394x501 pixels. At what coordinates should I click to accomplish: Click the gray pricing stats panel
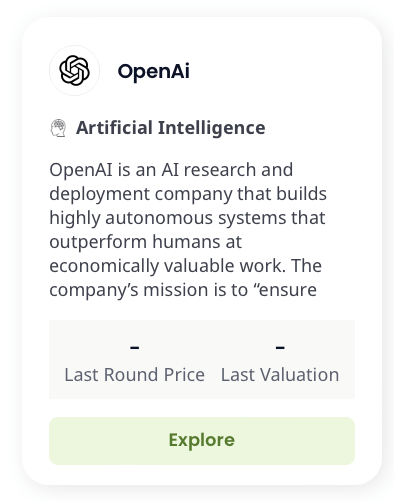click(202, 360)
